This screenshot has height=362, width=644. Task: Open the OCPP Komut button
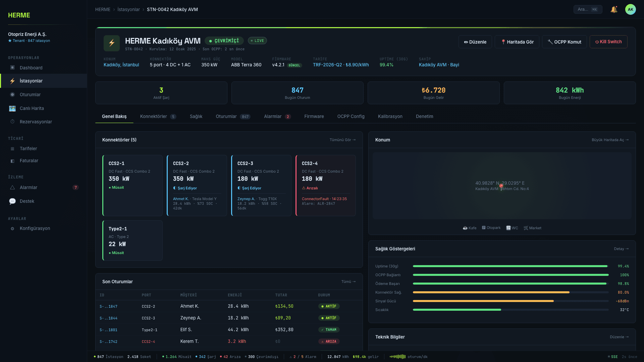565,42
